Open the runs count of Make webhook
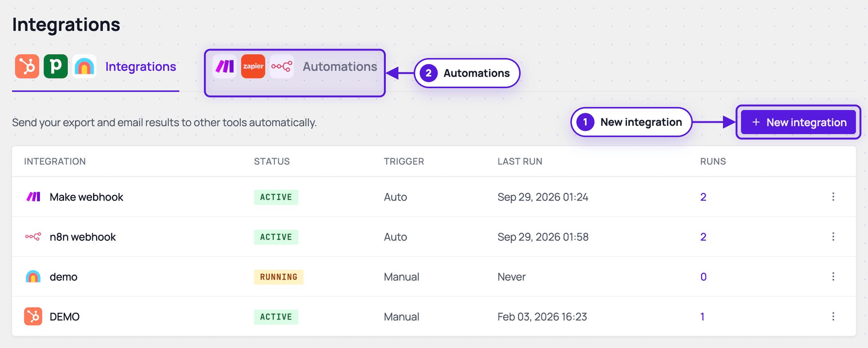The width and height of the screenshot is (868, 348). point(703,197)
